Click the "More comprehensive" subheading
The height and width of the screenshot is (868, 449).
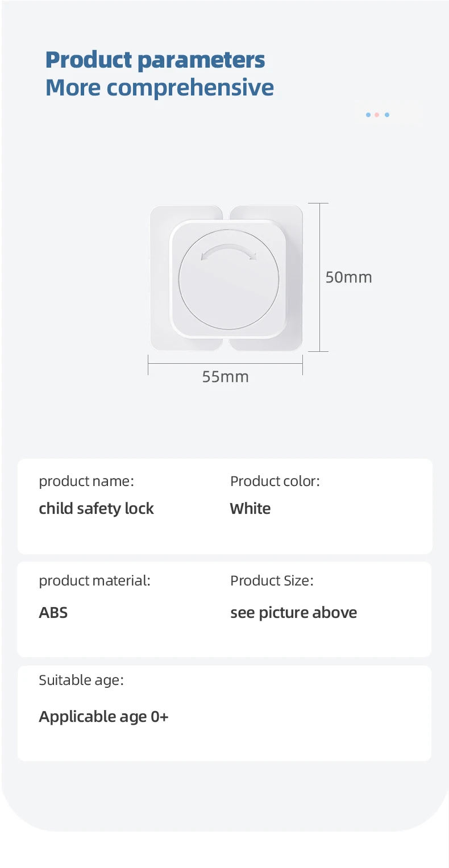pyautogui.click(x=160, y=88)
